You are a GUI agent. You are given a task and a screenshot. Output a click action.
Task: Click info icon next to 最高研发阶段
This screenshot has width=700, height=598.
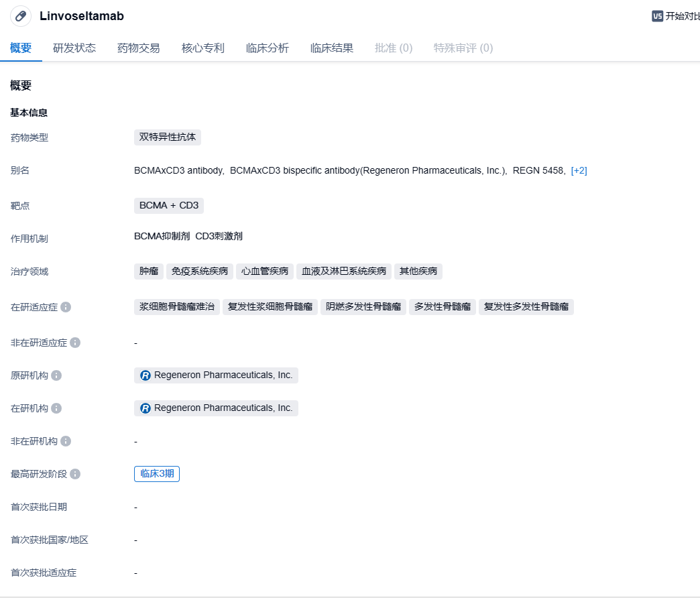(75, 474)
